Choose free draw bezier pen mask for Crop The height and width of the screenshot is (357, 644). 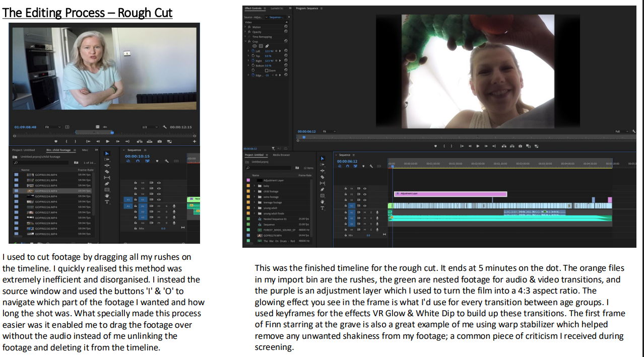coord(267,46)
